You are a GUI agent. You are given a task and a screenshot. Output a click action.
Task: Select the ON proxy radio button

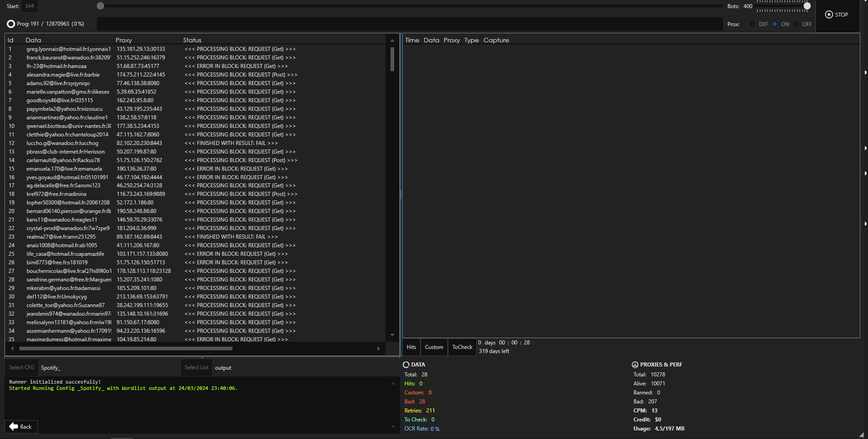775,24
